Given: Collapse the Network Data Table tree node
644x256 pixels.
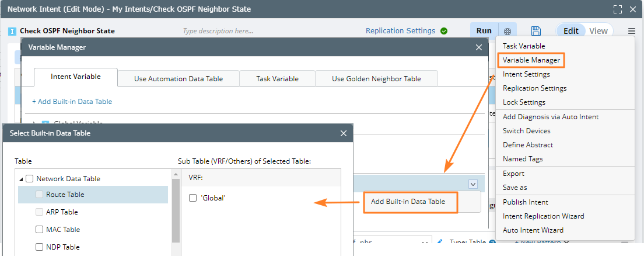Looking at the screenshot, I should point(22,179).
